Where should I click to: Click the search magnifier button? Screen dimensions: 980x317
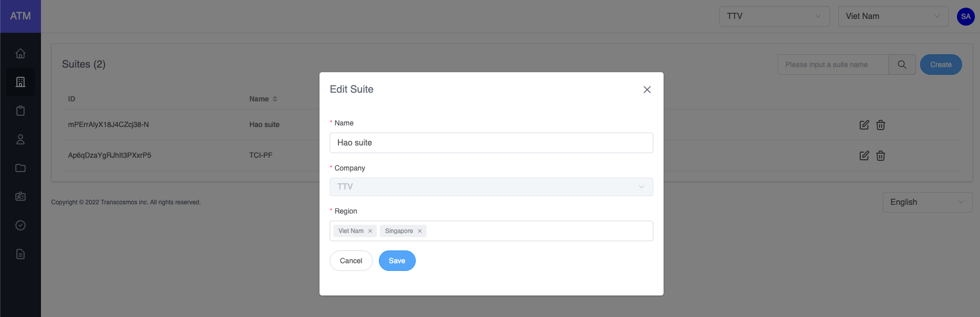pos(902,65)
